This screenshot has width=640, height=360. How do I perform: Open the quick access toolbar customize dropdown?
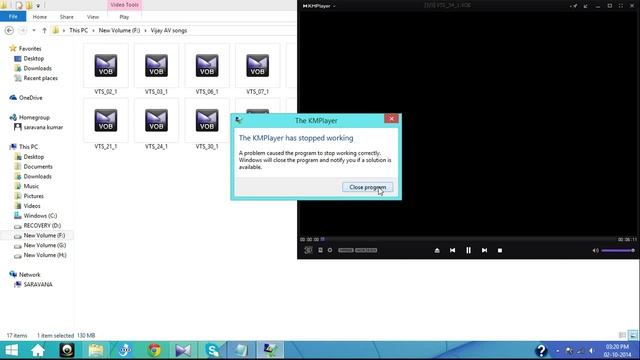38,6
